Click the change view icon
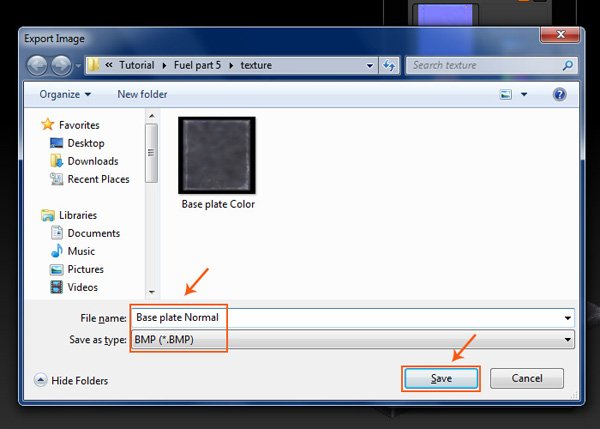The image size is (600, 429). (x=505, y=95)
